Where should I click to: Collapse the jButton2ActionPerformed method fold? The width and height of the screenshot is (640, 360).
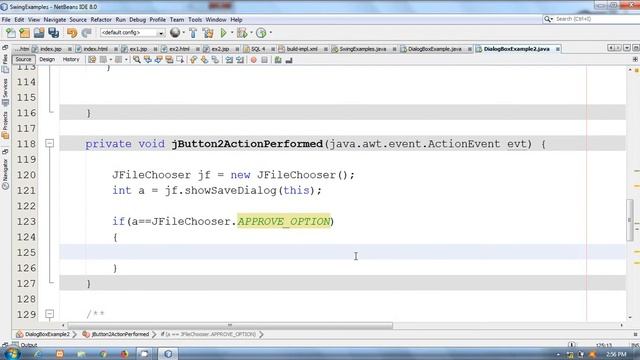(49, 143)
